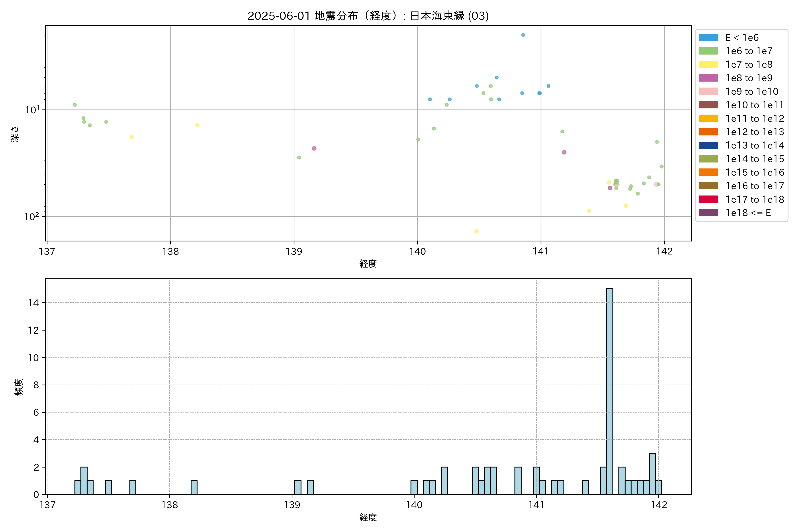Viewport: 798px width, 532px height.
Task: Click the chart title text at top
Action: [x=368, y=16]
